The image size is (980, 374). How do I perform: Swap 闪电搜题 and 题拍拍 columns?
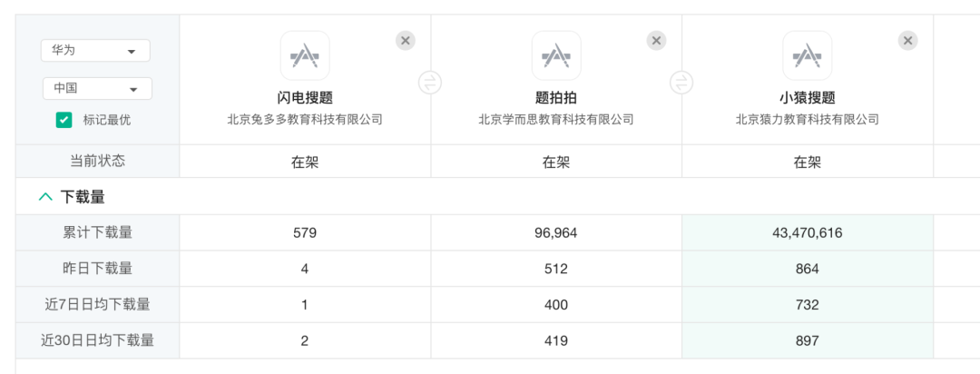pyautogui.click(x=430, y=82)
